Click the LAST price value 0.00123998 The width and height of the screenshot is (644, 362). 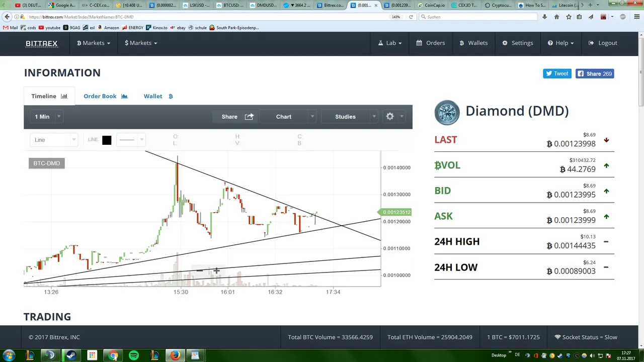point(571,144)
